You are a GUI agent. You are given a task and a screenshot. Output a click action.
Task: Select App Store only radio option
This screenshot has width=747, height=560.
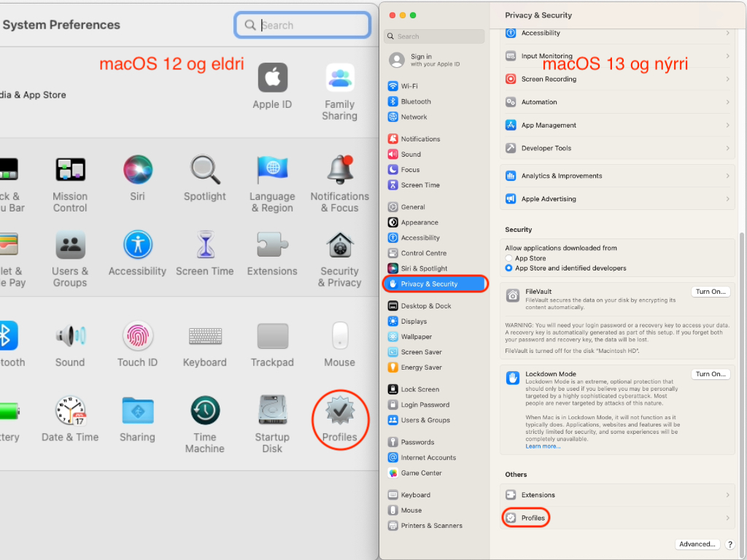[x=508, y=258]
